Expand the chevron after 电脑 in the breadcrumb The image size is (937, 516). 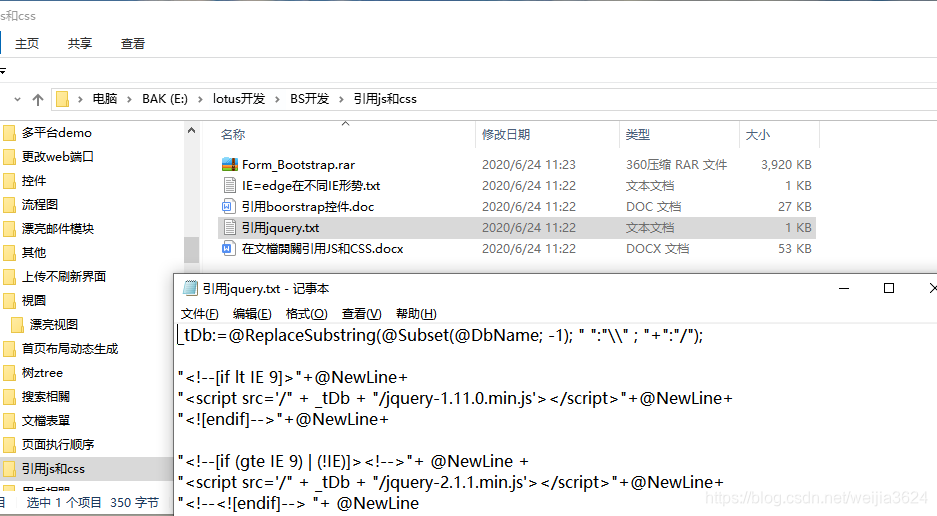click(129, 99)
